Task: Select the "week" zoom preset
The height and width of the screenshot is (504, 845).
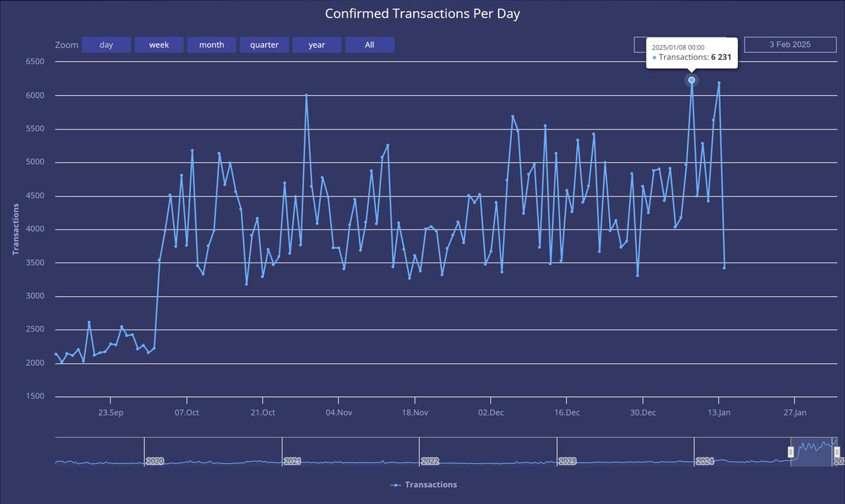Action: [158, 44]
